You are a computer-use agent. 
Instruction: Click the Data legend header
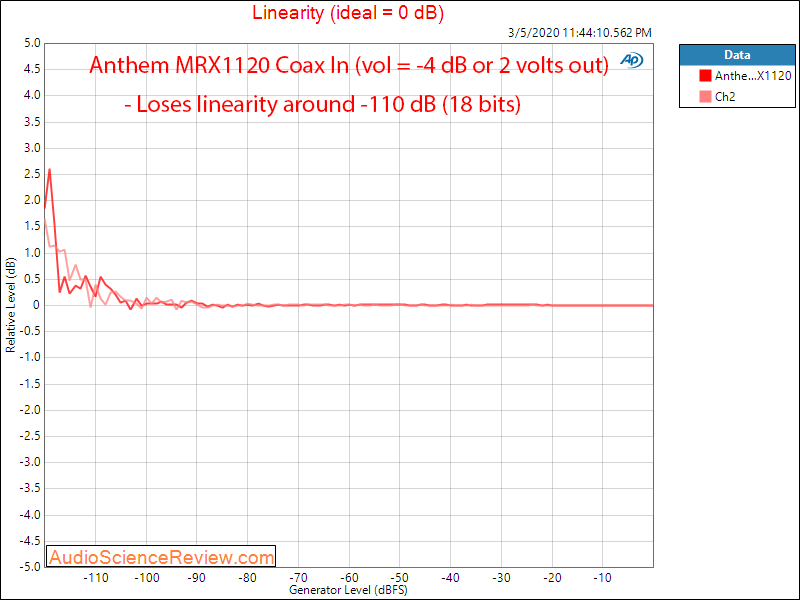(x=737, y=55)
